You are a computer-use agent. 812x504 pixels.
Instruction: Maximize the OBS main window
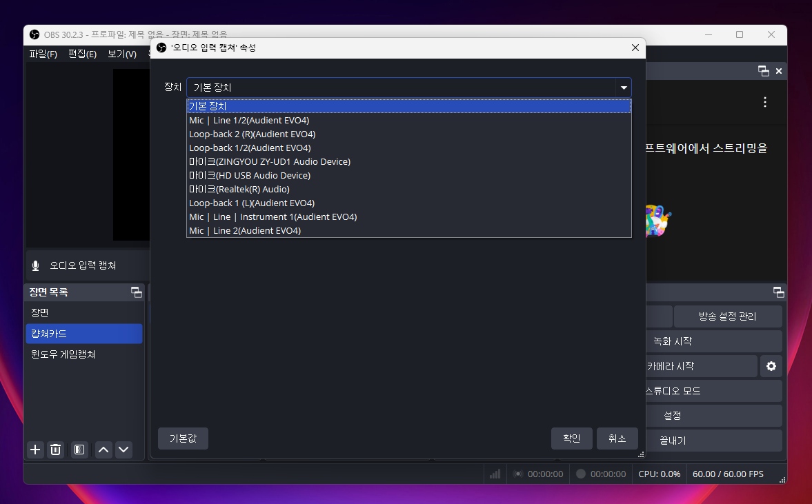(x=740, y=34)
